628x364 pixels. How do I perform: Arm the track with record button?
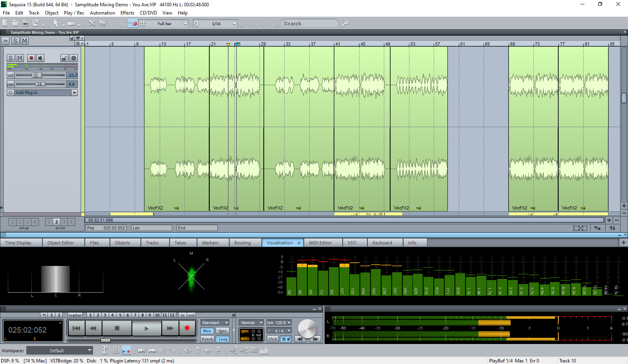pyautogui.click(x=31, y=58)
